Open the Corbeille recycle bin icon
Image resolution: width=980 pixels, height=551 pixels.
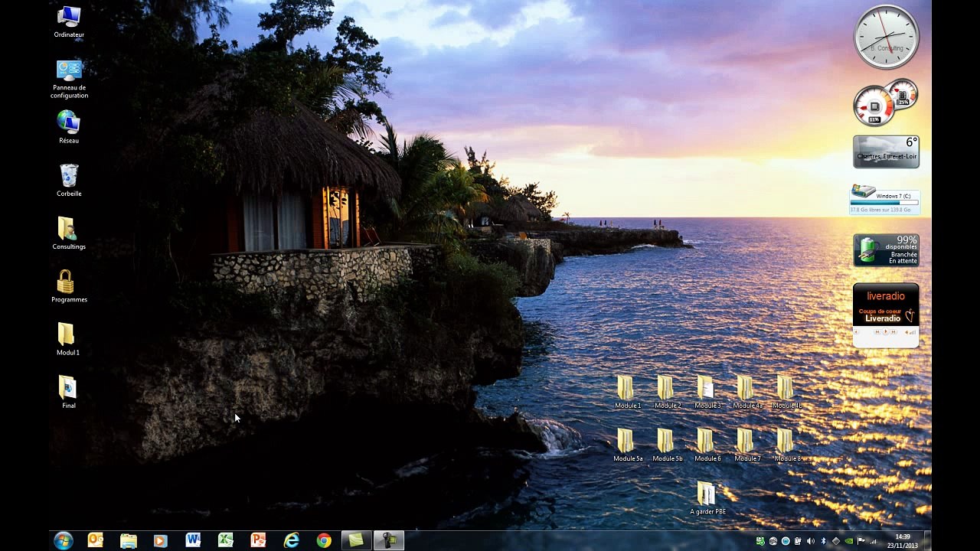[x=69, y=181]
